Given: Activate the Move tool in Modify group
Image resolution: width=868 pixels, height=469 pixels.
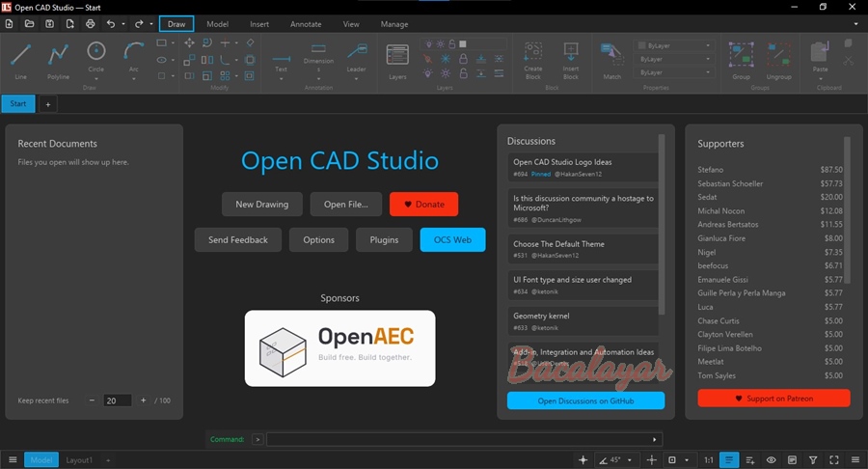Looking at the screenshot, I should (x=189, y=42).
